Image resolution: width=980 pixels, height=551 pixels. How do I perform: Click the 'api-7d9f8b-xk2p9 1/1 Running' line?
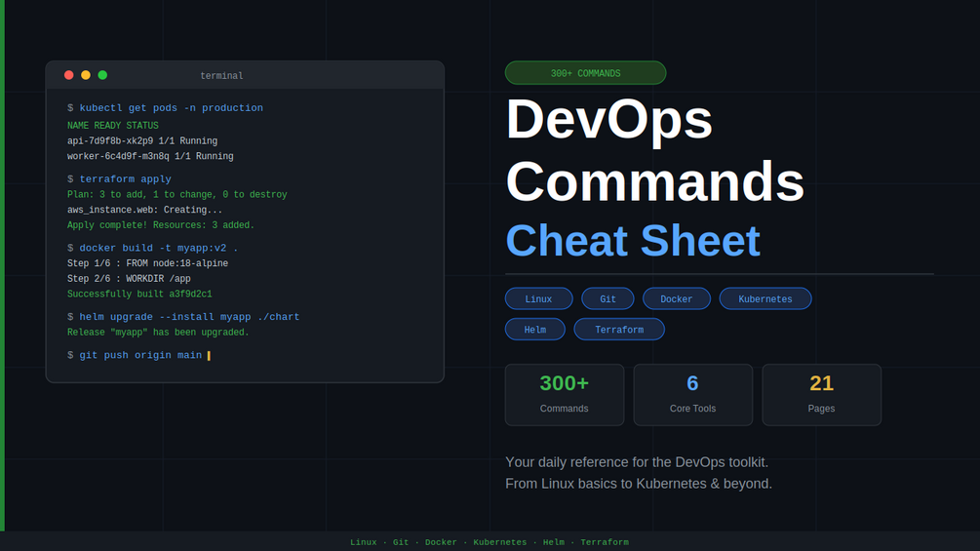click(x=142, y=141)
